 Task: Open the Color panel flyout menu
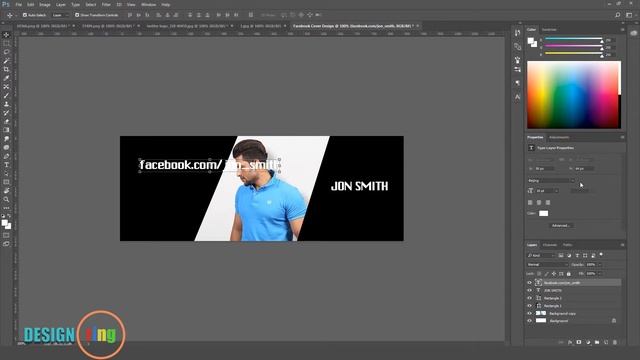coord(622,30)
